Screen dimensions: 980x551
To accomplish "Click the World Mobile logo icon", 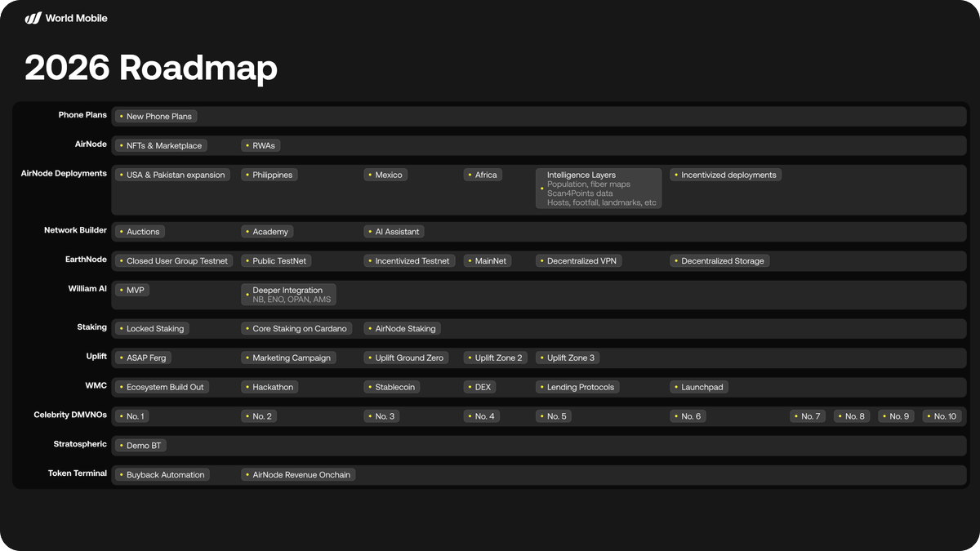I will pos(33,18).
